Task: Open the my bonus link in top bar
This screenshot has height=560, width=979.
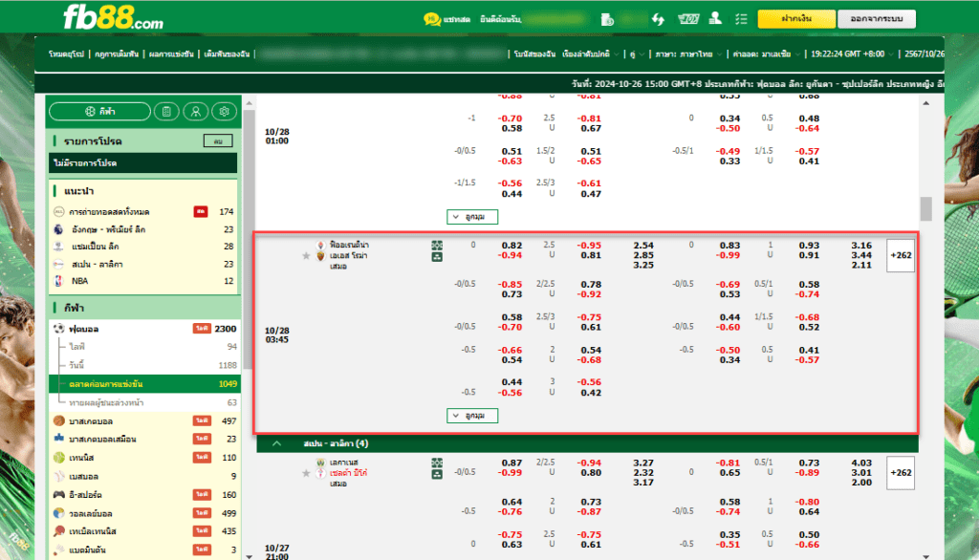Action: [534, 54]
